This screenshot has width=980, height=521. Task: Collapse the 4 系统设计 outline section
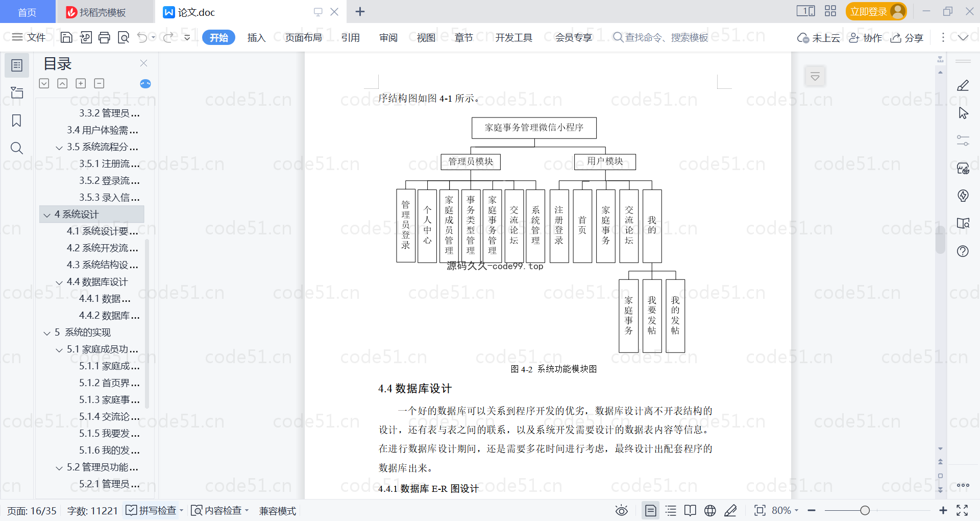(47, 215)
